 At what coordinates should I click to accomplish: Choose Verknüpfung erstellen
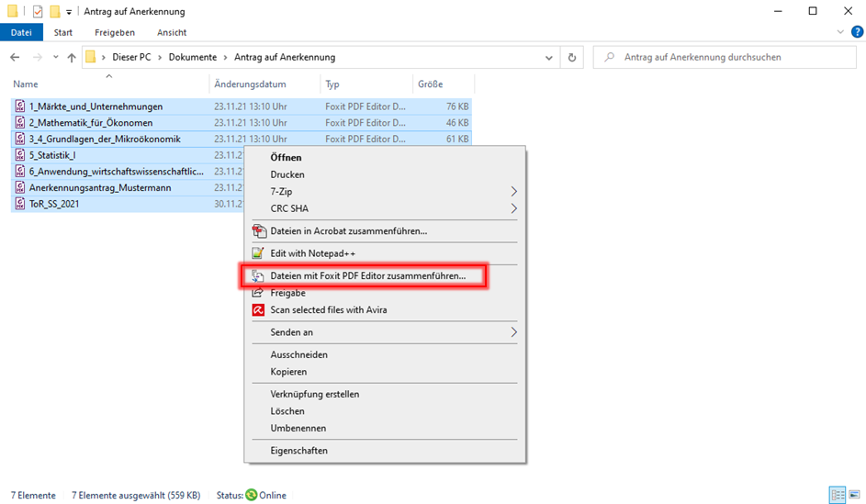pyautogui.click(x=315, y=394)
